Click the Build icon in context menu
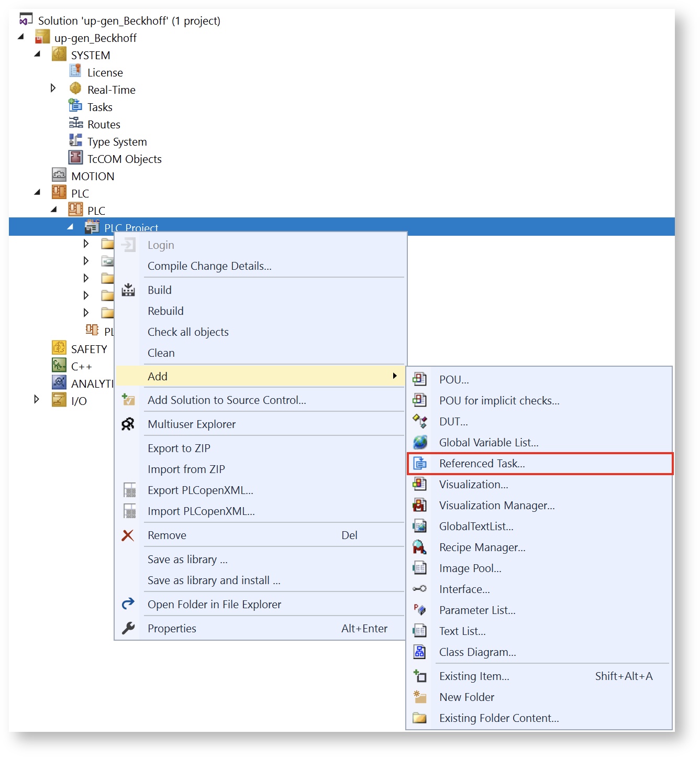Screen dimensions: 700x757 pyautogui.click(x=128, y=290)
